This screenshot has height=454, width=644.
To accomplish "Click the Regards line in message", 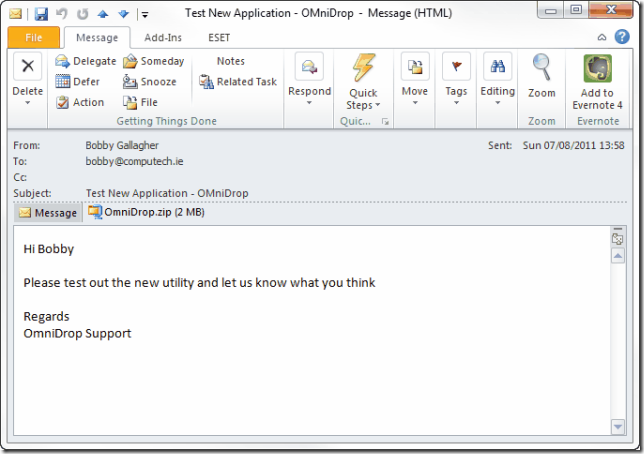I will pyautogui.click(x=46, y=316).
